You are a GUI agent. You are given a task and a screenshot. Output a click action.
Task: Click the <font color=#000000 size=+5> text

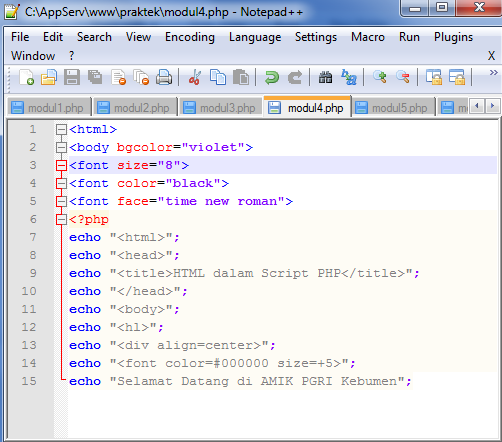[x=229, y=363]
